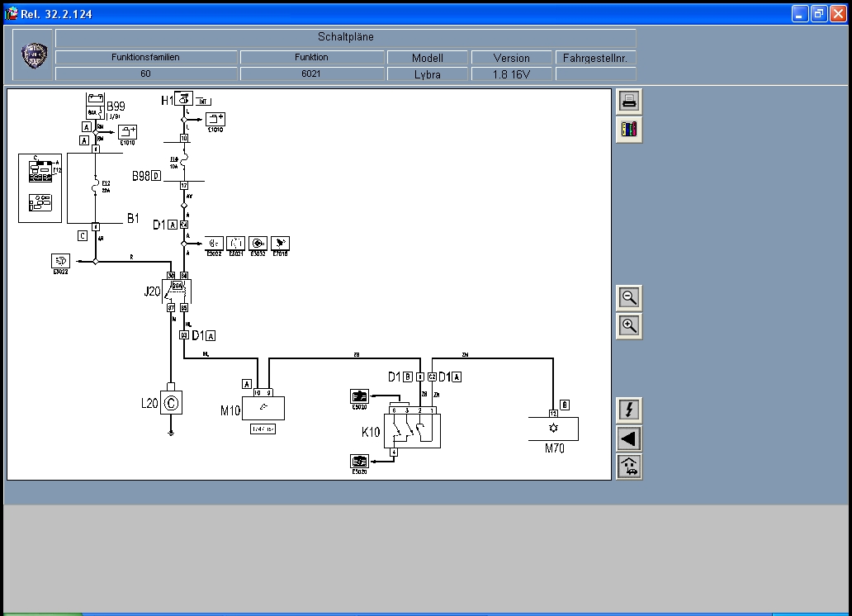The image size is (852, 616).
Task: Click connector A box beside M10
Action: (x=247, y=384)
